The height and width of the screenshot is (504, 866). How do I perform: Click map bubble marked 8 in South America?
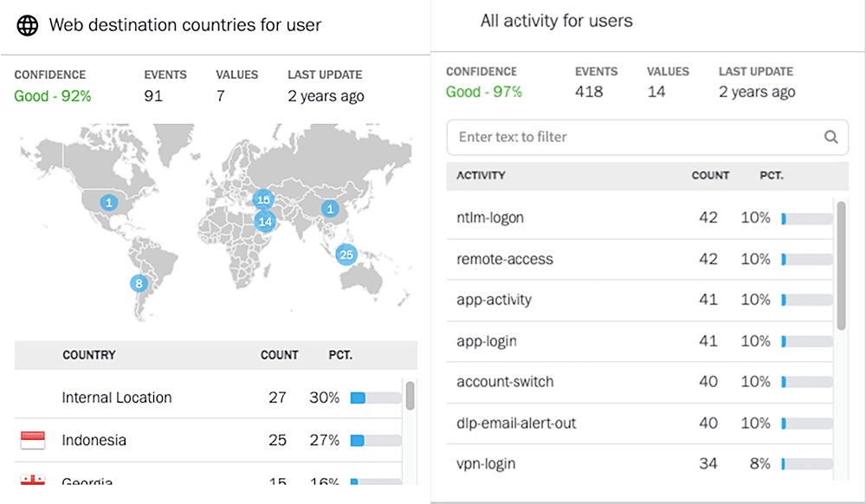(139, 284)
